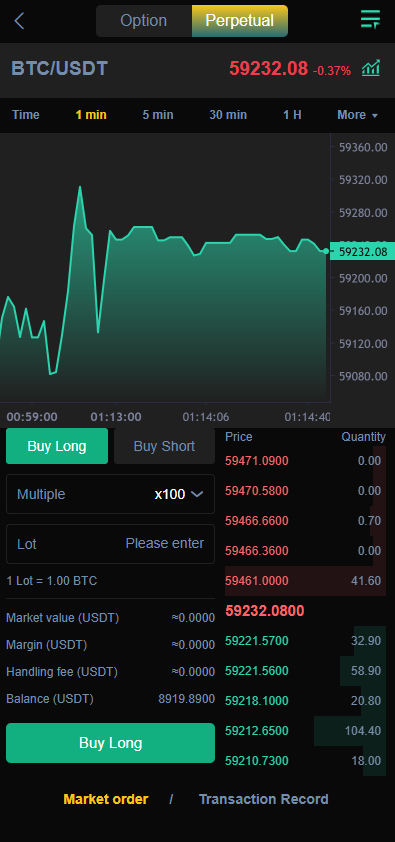Screen dimensions: 395x842
Task: Open the Multiple x100 leverage dropdown
Action: [111, 494]
